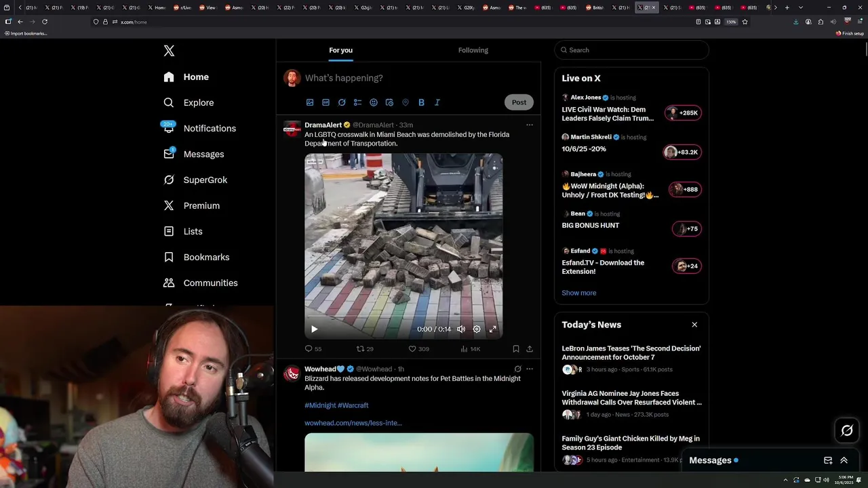Show hidden system tray icons
The width and height of the screenshot is (868, 488).
(x=786, y=480)
